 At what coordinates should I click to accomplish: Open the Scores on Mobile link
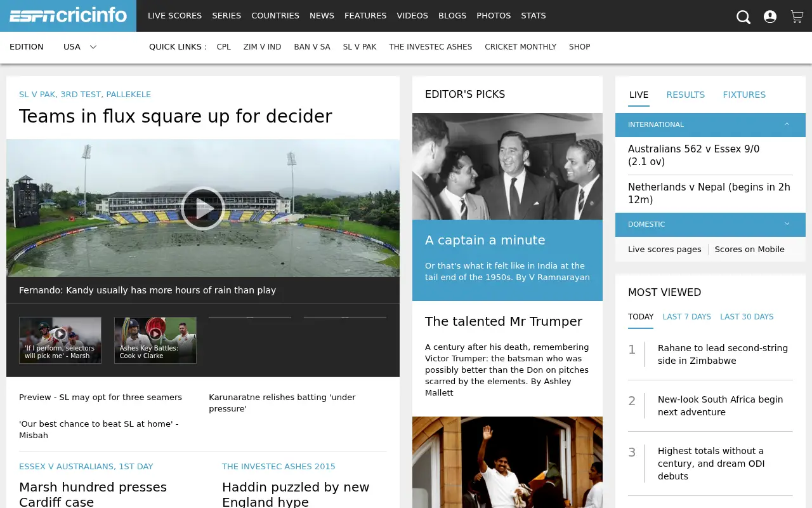click(749, 249)
